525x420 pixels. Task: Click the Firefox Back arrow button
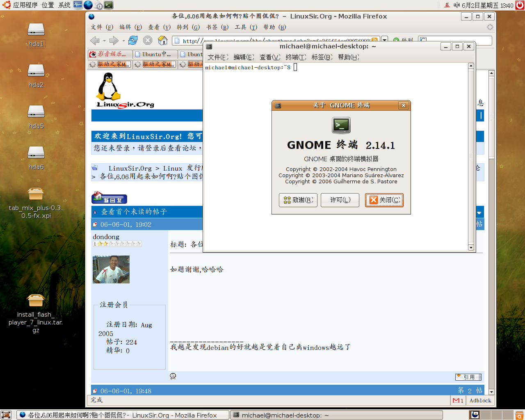tap(95, 40)
